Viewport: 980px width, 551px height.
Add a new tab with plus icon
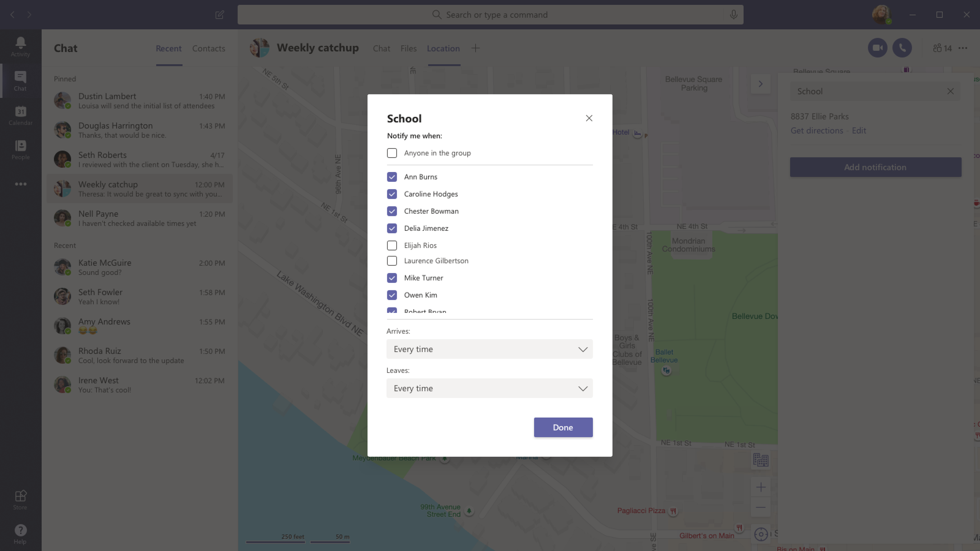[x=475, y=48]
